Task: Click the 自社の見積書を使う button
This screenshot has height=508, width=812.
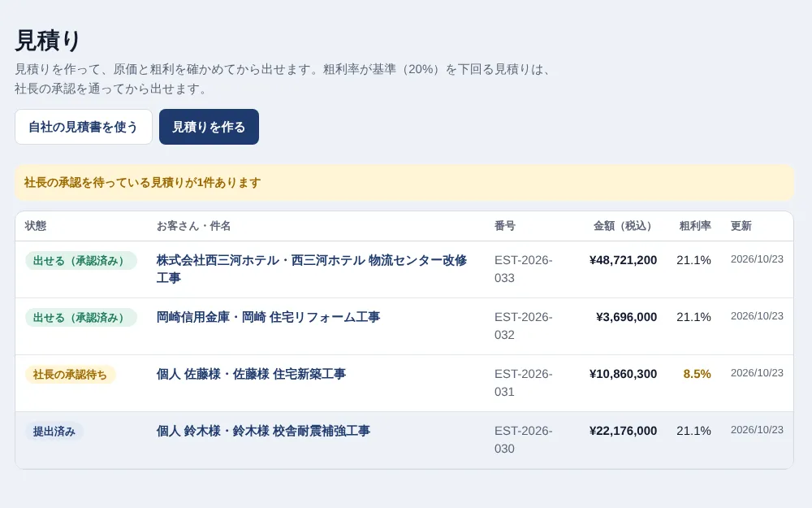Action: click(84, 127)
